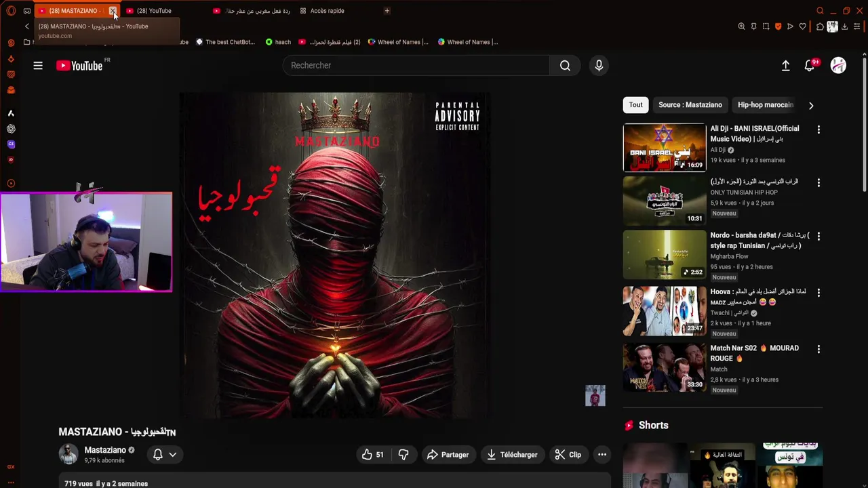
Task: Open options for Match Nar S02 video
Action: (818, 349)
